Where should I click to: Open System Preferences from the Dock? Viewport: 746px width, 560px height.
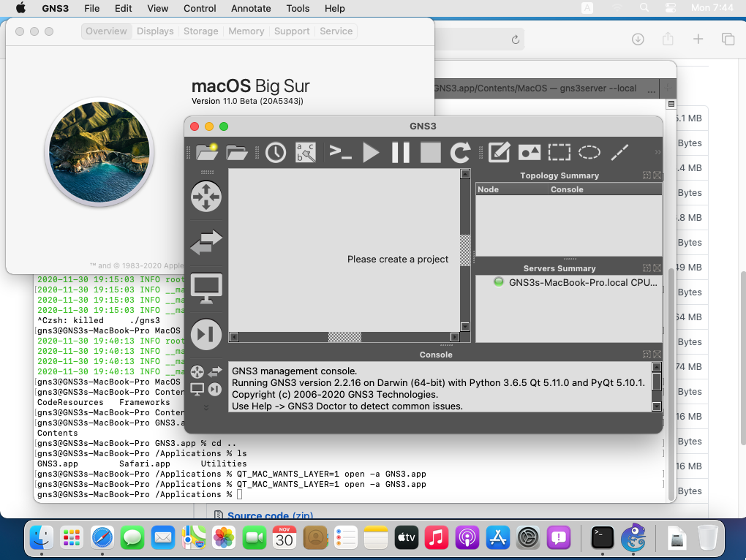tap(528, 537)
